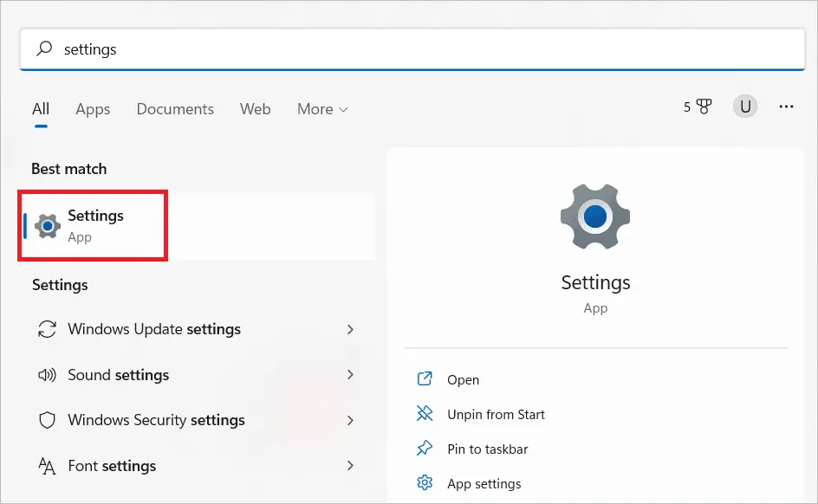
Task: Click the App settings gear icon
Action: point(425,482)
